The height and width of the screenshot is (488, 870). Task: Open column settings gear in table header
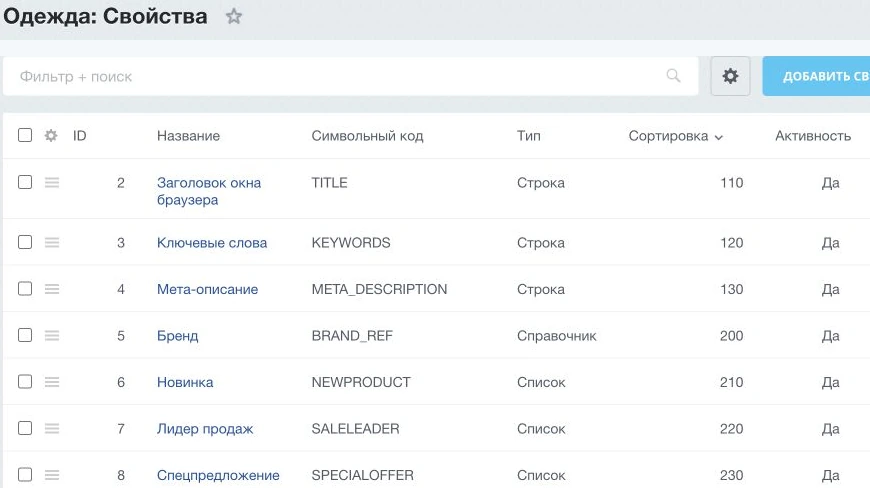pyautogui.click(x=51, y=135)
